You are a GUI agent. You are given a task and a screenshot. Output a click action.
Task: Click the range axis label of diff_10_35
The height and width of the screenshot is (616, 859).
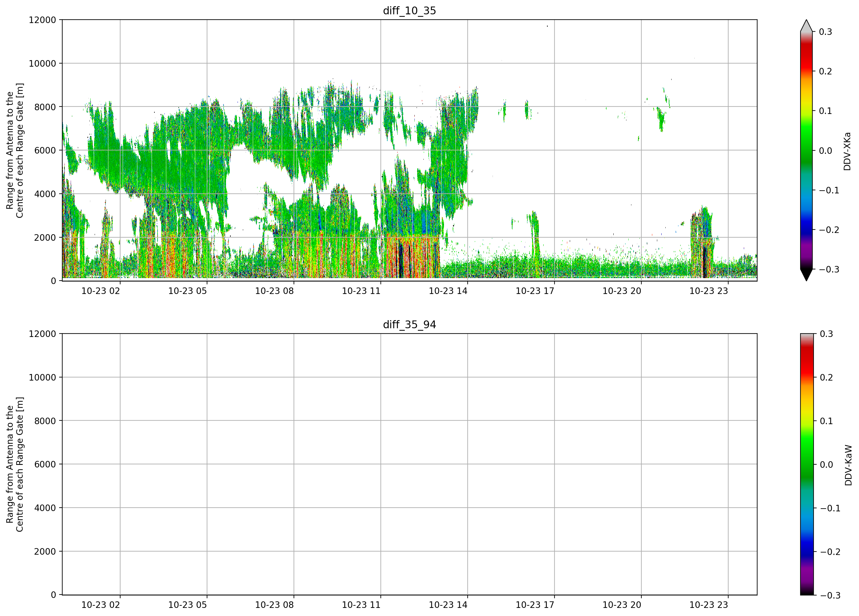[x=15, y=150]
